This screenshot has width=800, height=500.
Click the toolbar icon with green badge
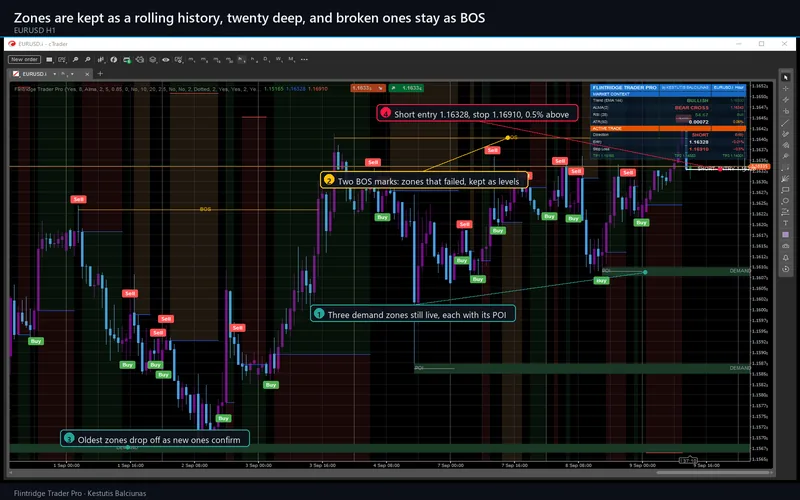pyautogui.click(x=127, y=60)
